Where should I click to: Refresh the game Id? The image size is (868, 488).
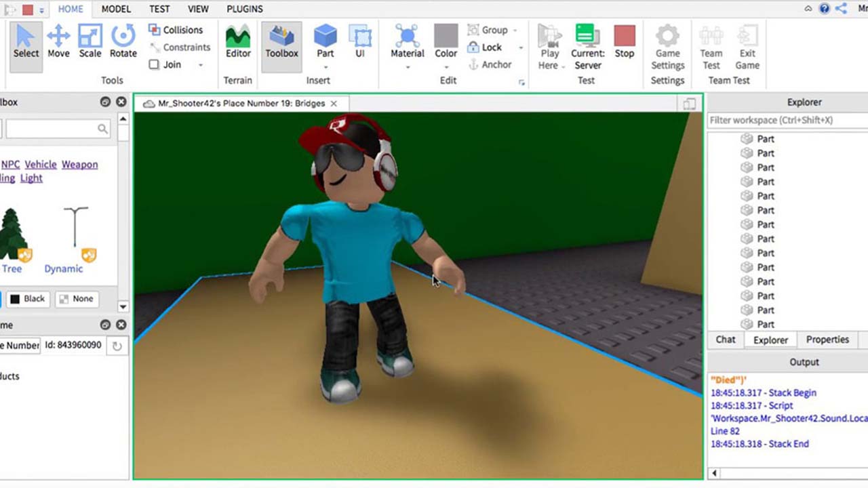[x=117, y=346]
